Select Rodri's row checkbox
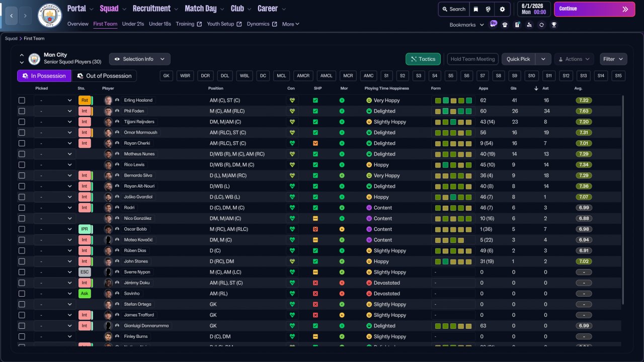 coord(22,208)
